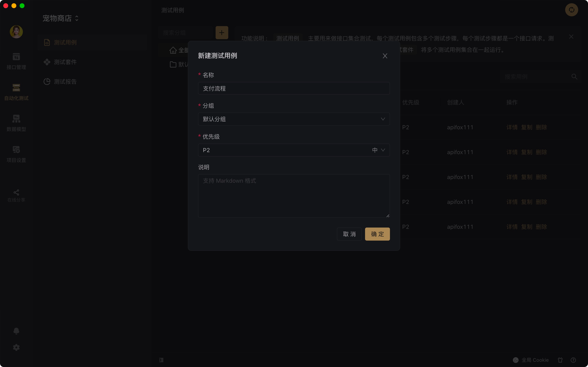
Task: Open the help question mark icon
Action: [x=573, y=360]
